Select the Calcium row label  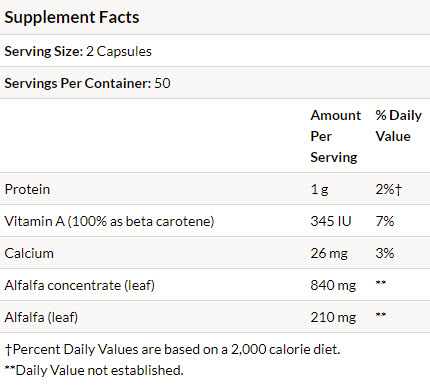[x=29, y=253]
